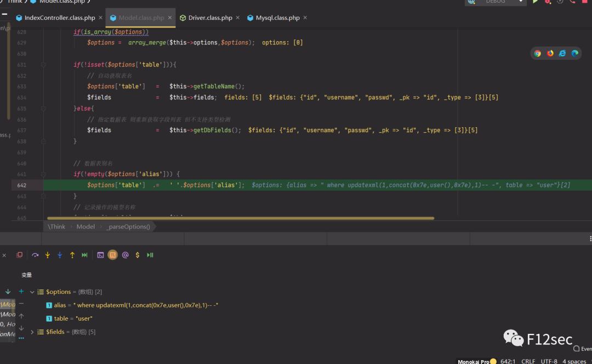Open the more options dots in variables
This screenshot has height=364, width=592.
[x=21, y=338]
